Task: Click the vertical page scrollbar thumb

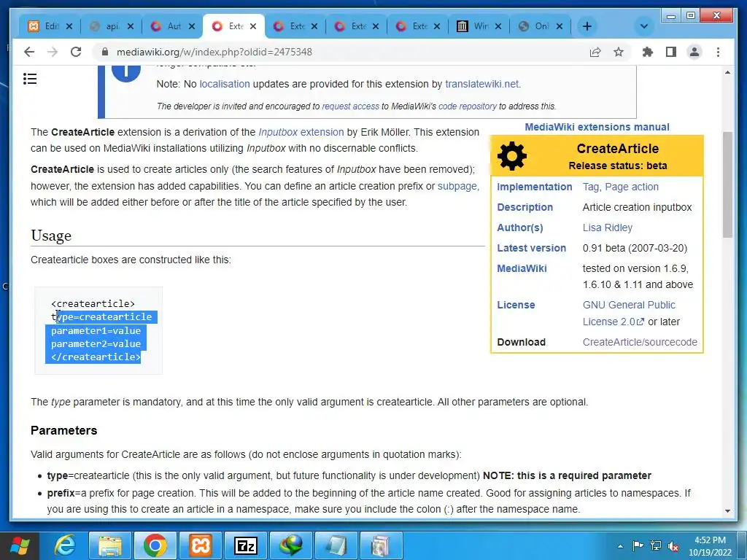Action: 727,184
